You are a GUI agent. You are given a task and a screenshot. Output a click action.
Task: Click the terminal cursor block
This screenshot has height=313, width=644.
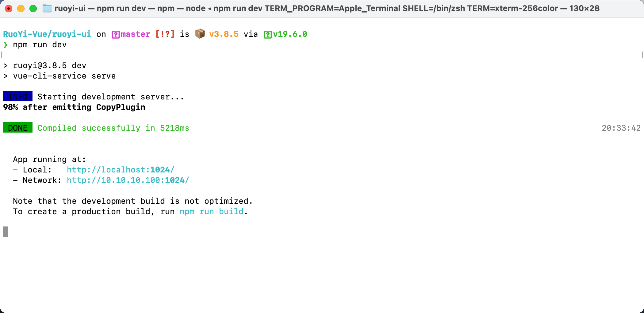[6, 232]
